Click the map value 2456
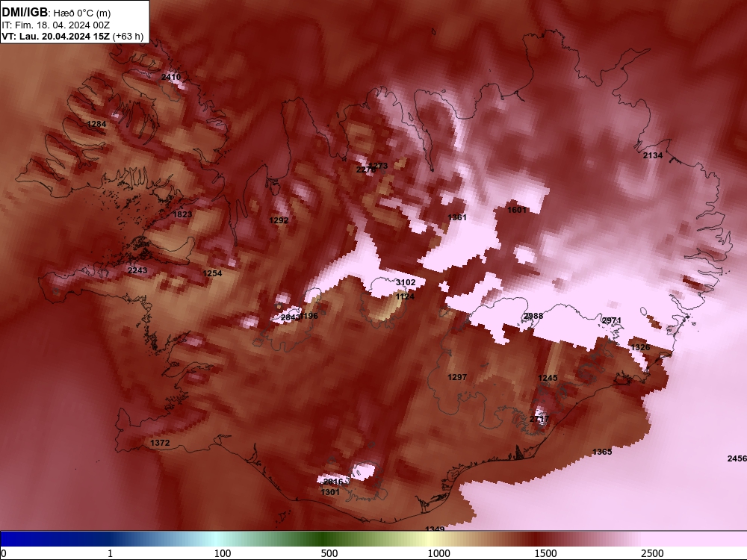The height and width of the screenshot is (560, 747). pyautogui.click(x=737, y=458)
